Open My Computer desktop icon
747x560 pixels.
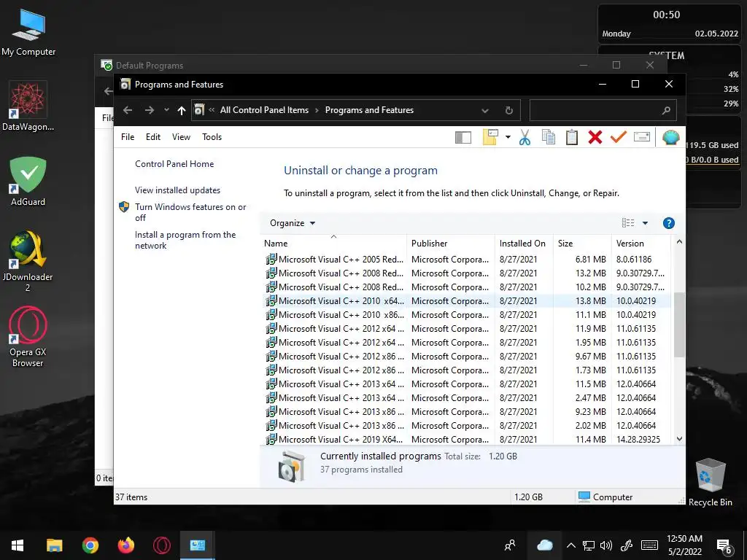[x=28, y=32]
